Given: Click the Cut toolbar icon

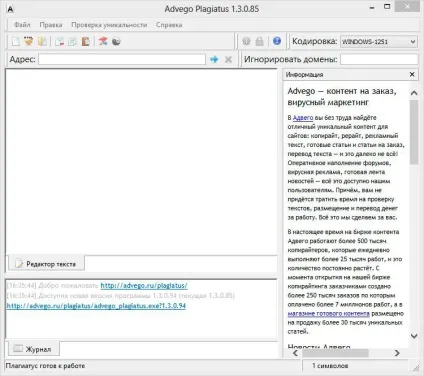Looking at the screenshot, I should [x=60, y=41].
